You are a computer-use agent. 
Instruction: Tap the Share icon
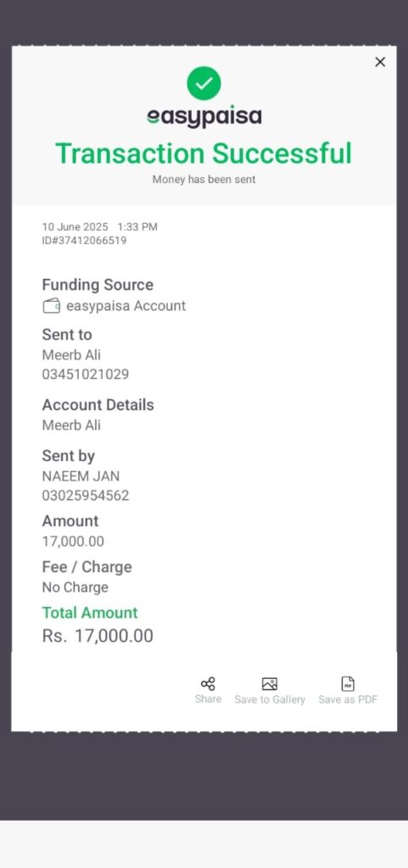pyautogui.click(x=208, y=684)
